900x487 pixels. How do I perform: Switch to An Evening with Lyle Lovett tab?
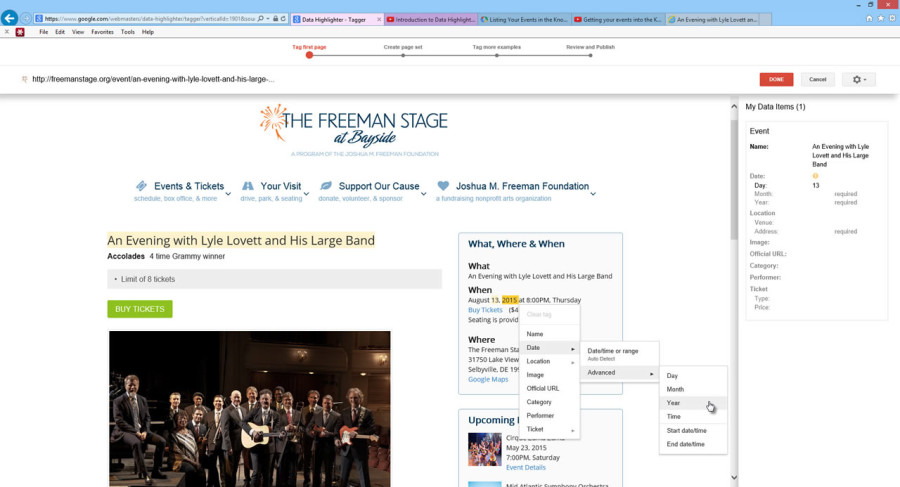(x=712, y=20)
